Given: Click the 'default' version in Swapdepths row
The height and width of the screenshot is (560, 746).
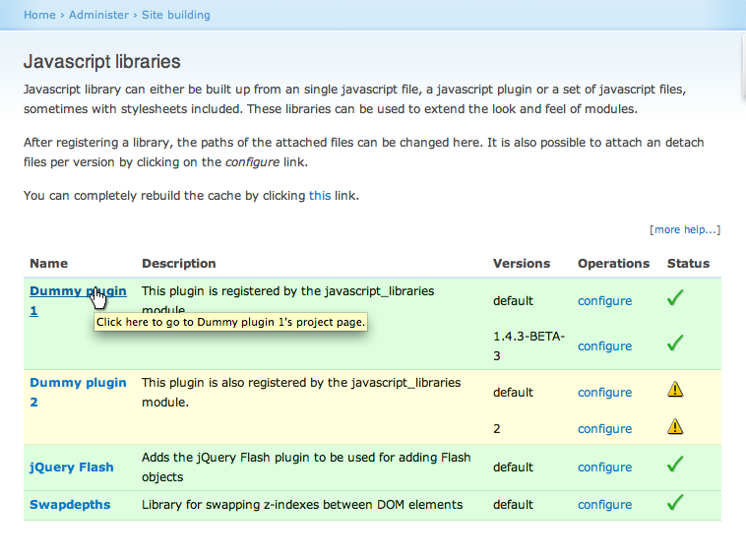Looking at the screenshot, I should click(x=513, y=505).
